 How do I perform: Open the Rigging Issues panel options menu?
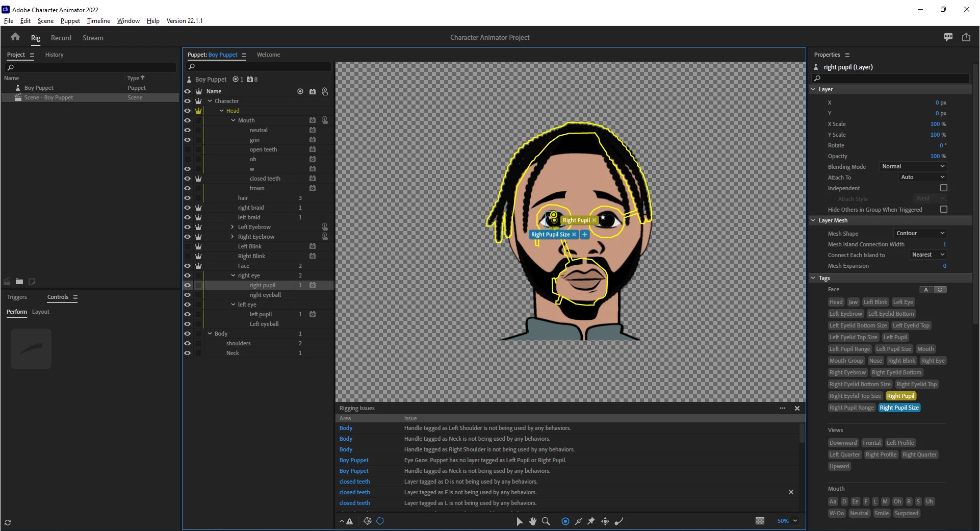pyautogui.click(x=783, y=408)
